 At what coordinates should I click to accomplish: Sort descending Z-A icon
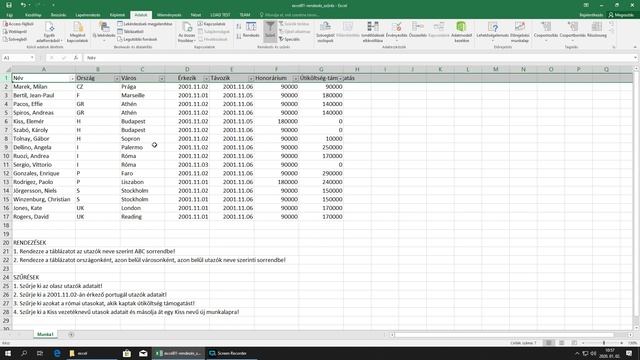point(239,36)
